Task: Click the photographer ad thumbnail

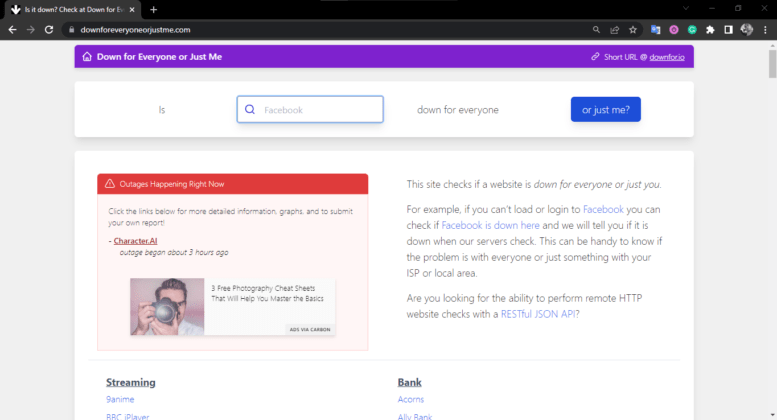Action: [x=167, y=307]
